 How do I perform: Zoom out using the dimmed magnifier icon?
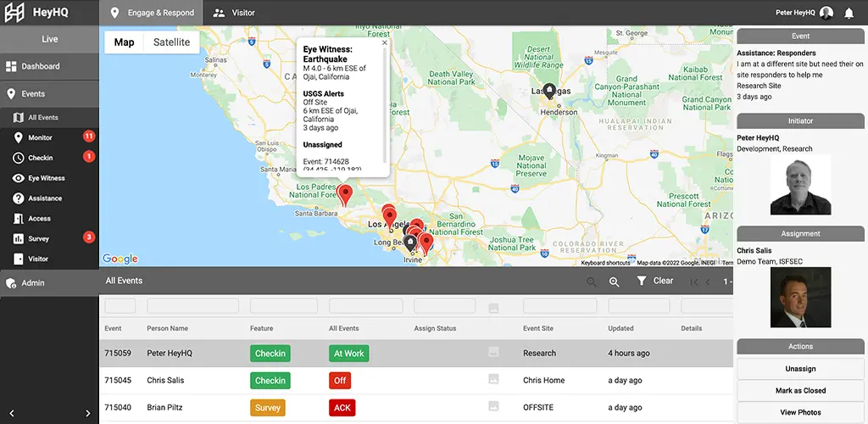[x=591, y=282]
